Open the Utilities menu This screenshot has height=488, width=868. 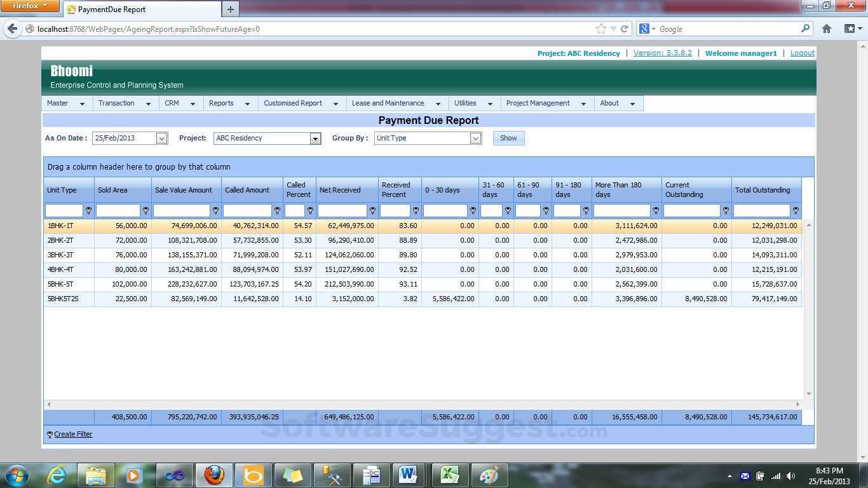click(475, 103)
